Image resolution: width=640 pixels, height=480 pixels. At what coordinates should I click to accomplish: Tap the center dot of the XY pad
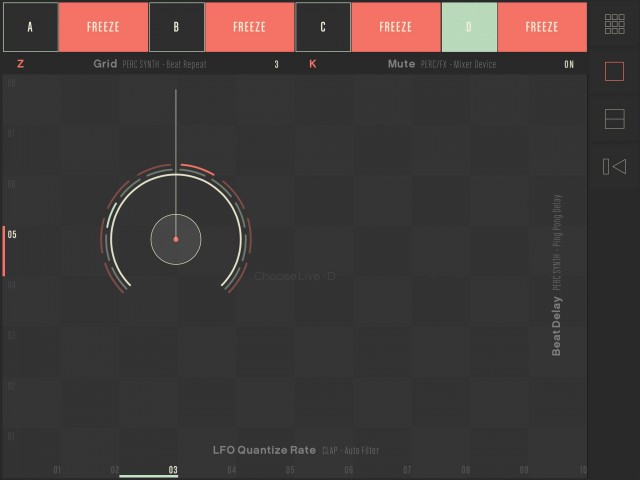pyautogui.click(x=176, y=239)
